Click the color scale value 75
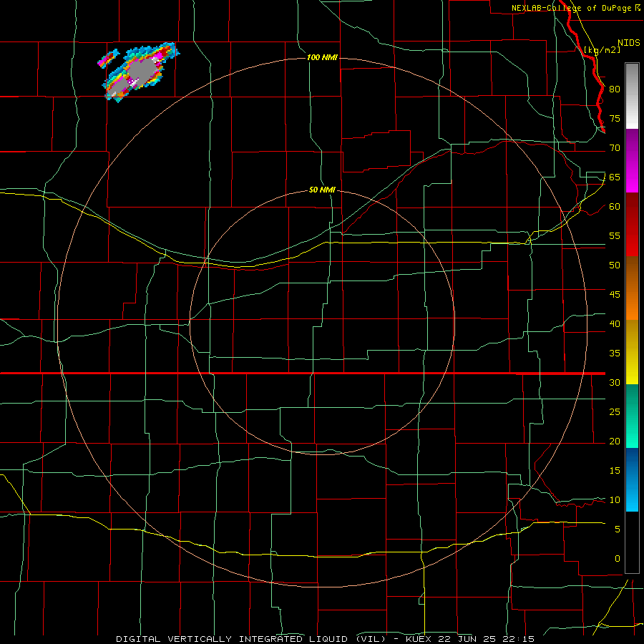This screenshot has height=644, width=644. click(x=615, y=118)
